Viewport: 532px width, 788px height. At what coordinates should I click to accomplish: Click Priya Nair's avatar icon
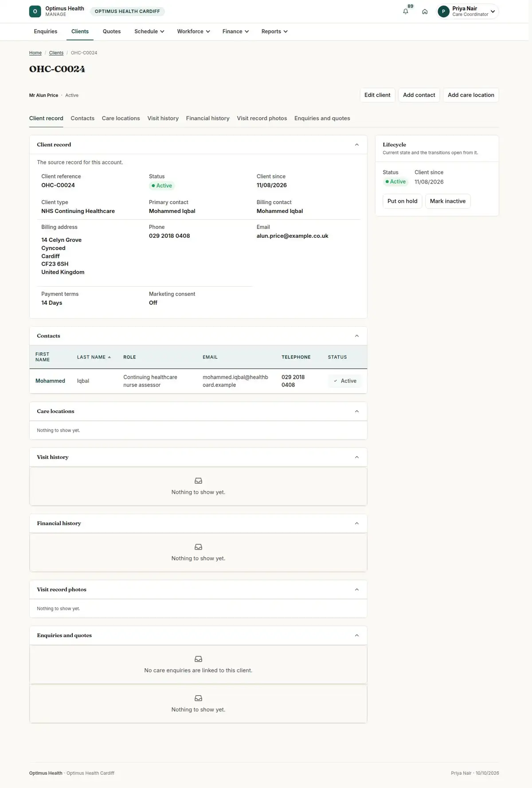pyautogui.click(x=443, y=12)
